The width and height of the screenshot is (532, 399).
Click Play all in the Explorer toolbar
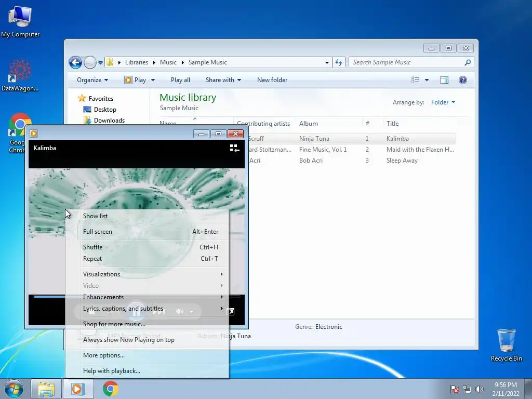pyautogui.click(x=180, y=80)
